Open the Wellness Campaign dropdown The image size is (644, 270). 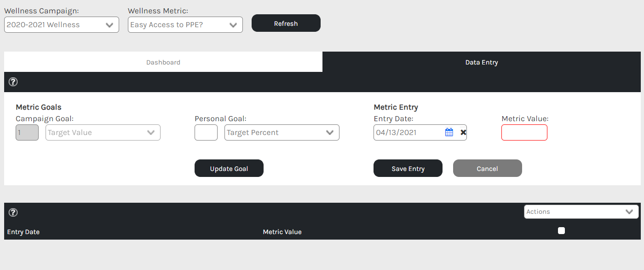(x=62, y=25)
